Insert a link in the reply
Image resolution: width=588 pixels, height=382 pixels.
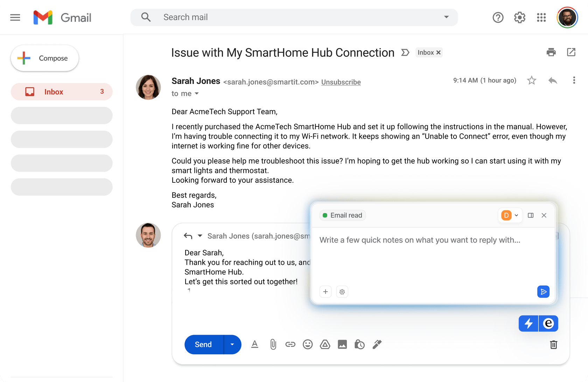(x=290, y=345)
